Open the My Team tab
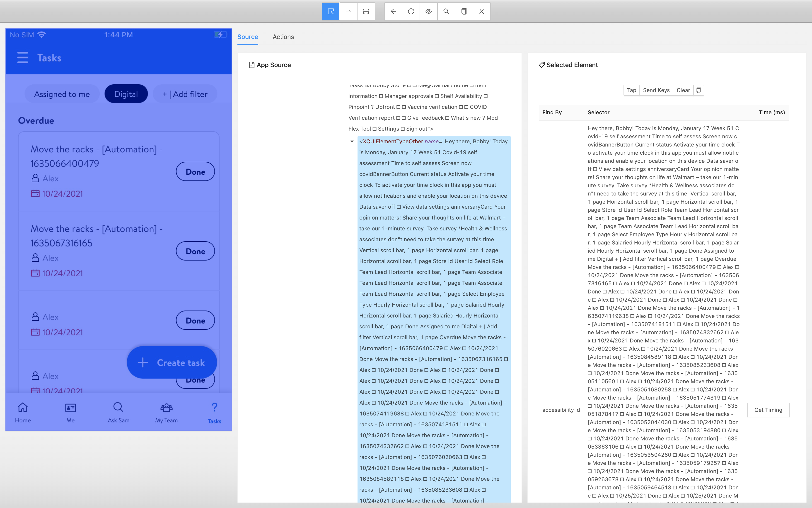The height and width of the screenshot is (508, 812). tap(167, 413)
